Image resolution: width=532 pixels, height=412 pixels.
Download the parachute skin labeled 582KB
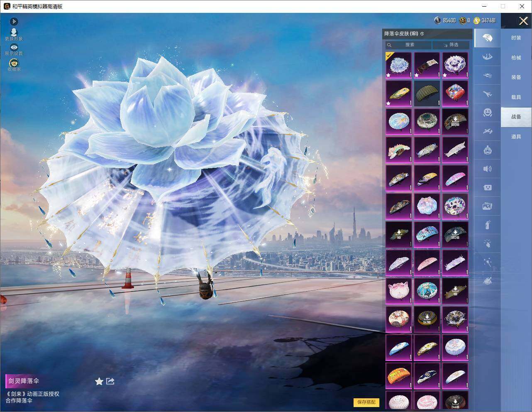(455, 235)
